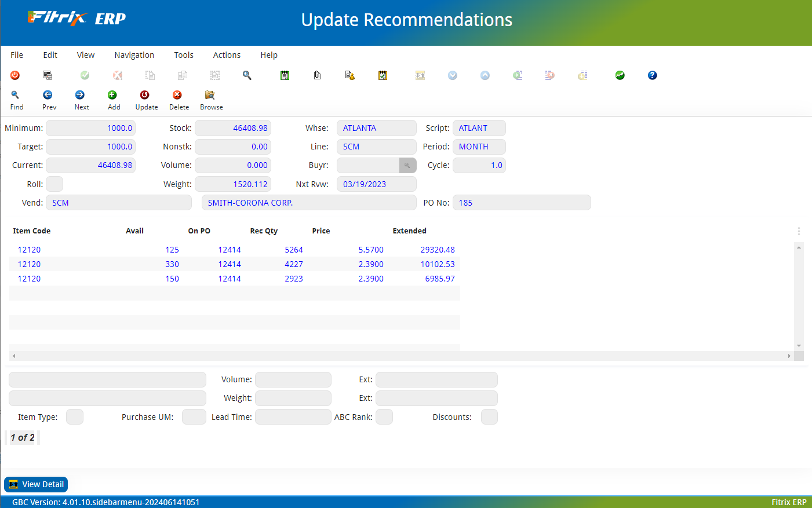
Task: Click the clipboard paste icon
Action: [317, 75]
